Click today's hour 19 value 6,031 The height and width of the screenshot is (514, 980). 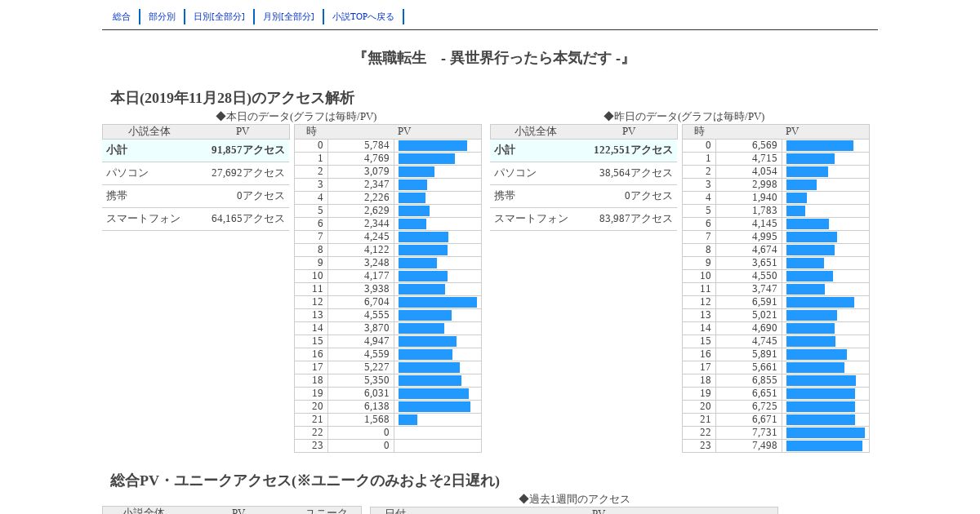(x=376, y=393)
